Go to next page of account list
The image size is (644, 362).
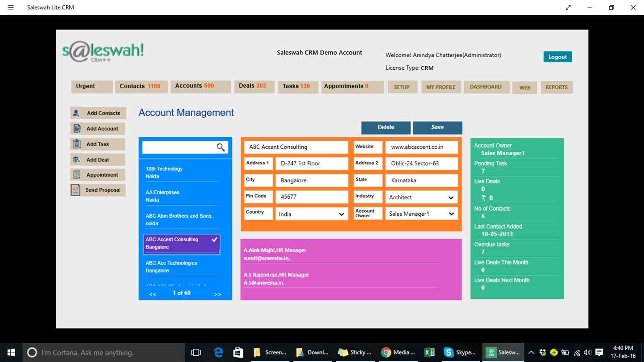pyautogui.click(x=218, y=294)
